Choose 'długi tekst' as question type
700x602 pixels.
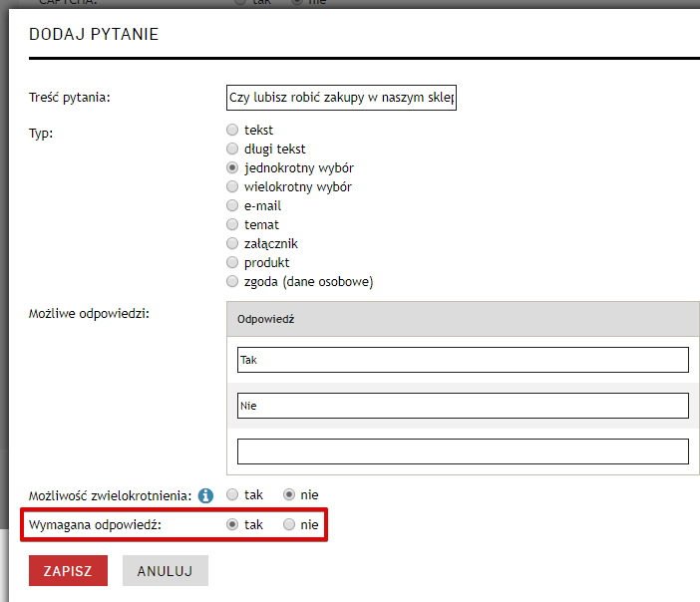(x=232, y=149)
